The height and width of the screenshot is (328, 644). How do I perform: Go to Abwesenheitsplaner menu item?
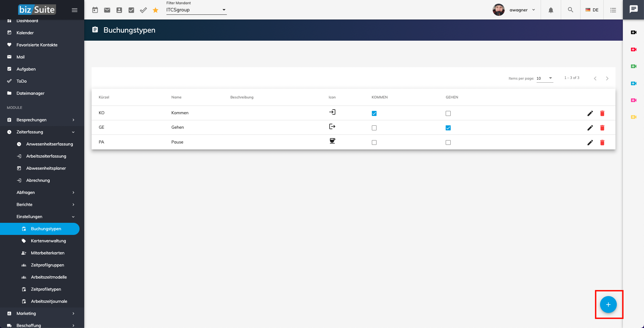tap(46, 168)
